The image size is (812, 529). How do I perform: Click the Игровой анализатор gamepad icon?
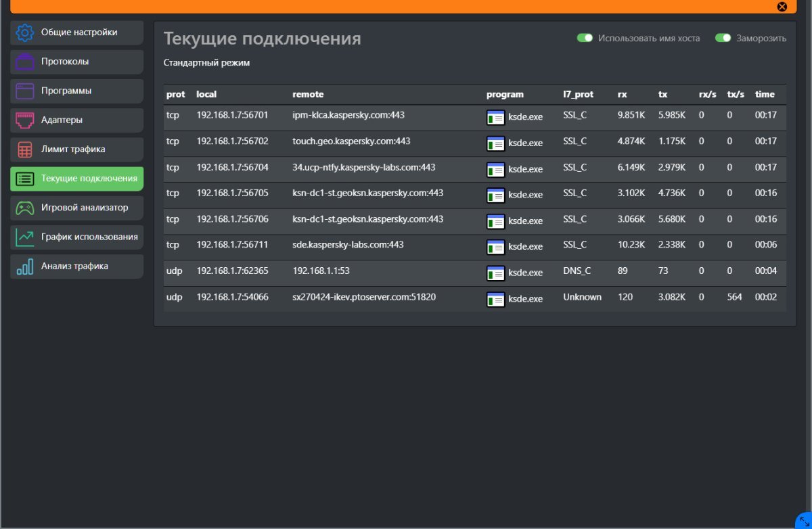click(x=25, y=208)
